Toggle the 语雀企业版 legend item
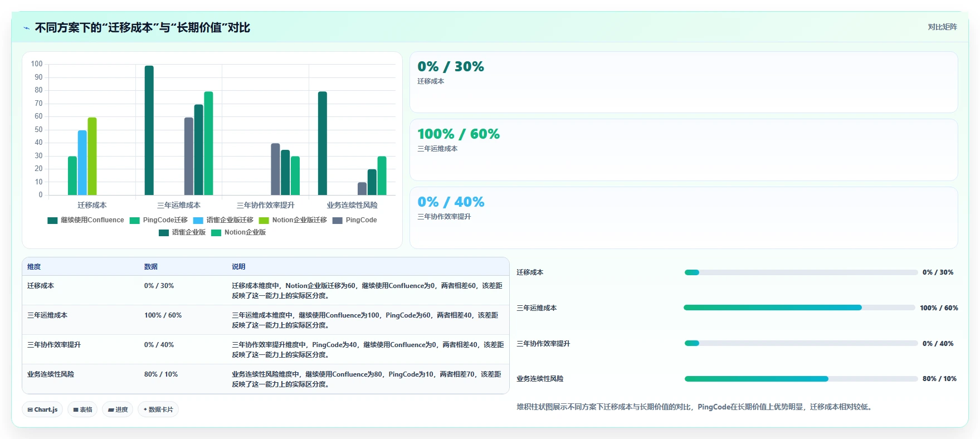Image resolution: width=980 pixels, height=439 pixels. [182, 232]
